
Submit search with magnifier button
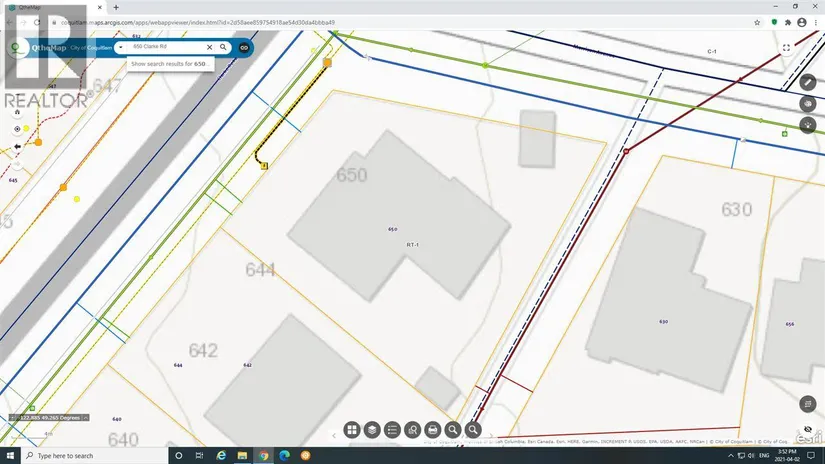coord(223,47)
